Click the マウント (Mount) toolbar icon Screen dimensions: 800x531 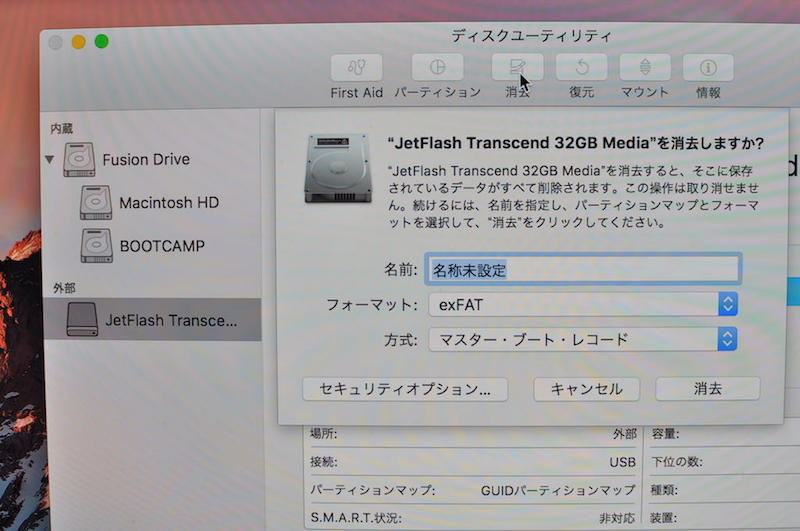(645, 67)
